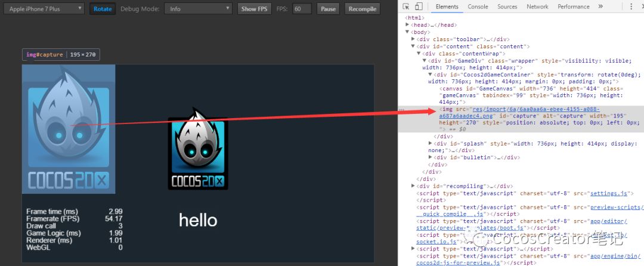Activate the DevTools inspect element picker icon
644x266 pixels.
[406, 6]
